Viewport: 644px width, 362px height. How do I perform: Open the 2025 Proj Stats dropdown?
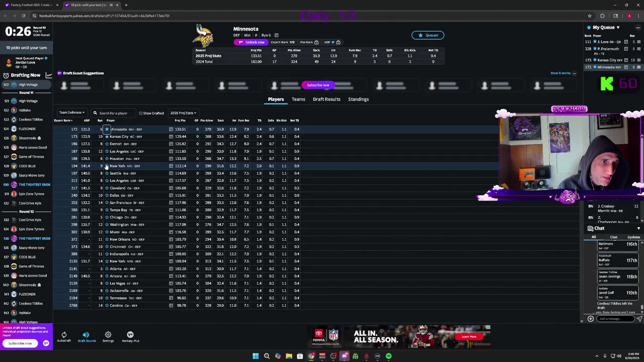(183, 113)
